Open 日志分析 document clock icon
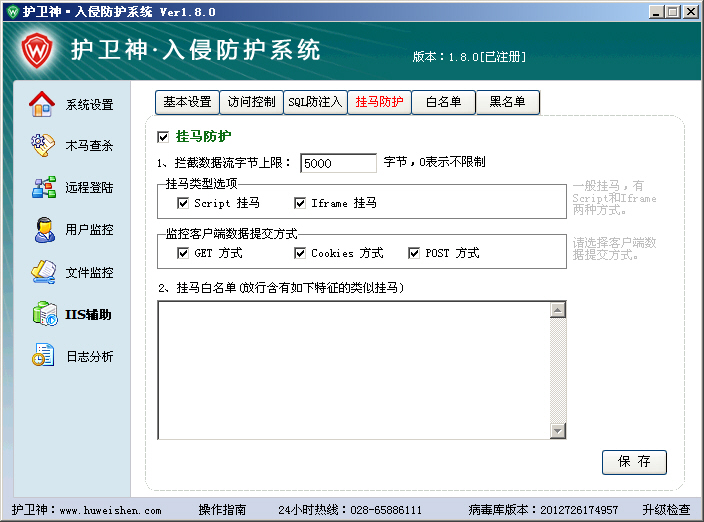Image resolution: width=704 pixels, height=522 pixels. tap(43, 355)
